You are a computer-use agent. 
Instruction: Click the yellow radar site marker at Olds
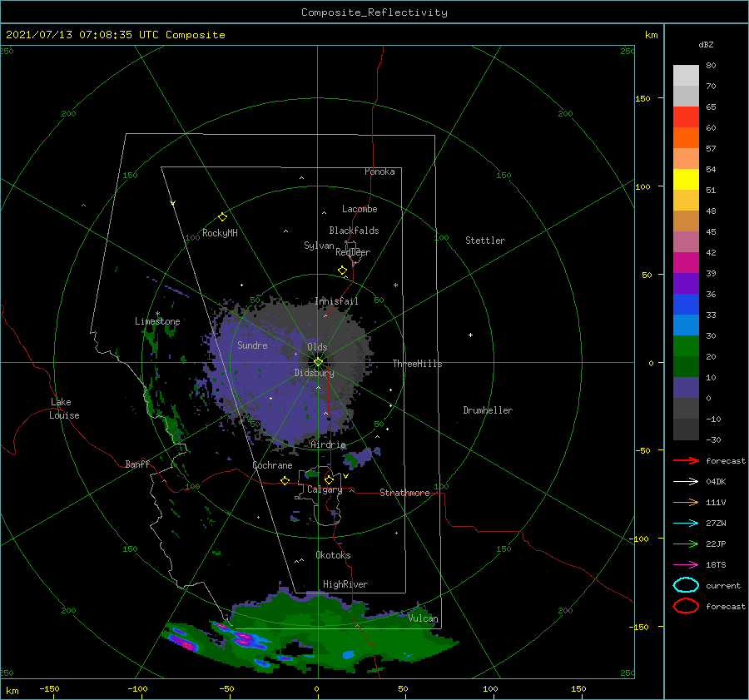tap(318, 362)
